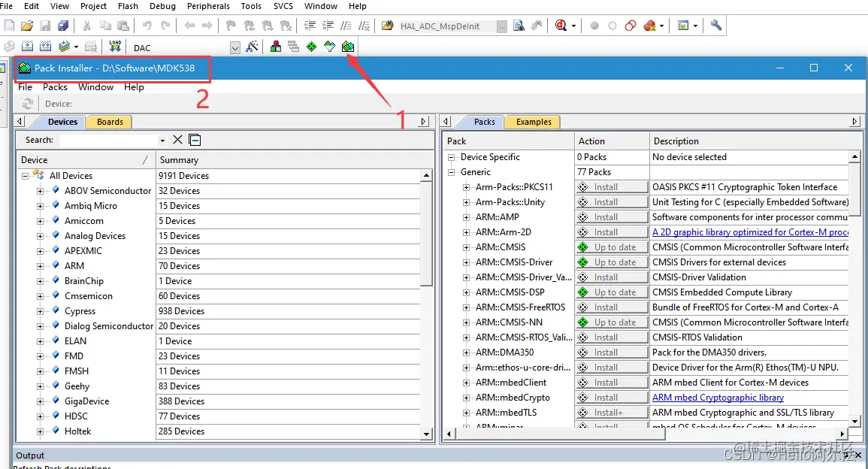This screenshot has height=469, width=868.
Task: Click the Undo arrow icon
Action: click(x=147, y=26)
